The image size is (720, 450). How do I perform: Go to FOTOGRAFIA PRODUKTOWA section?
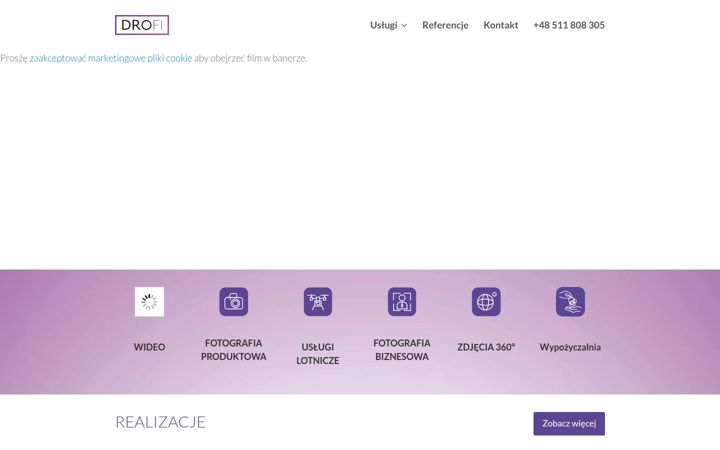[x=233, y=349]
